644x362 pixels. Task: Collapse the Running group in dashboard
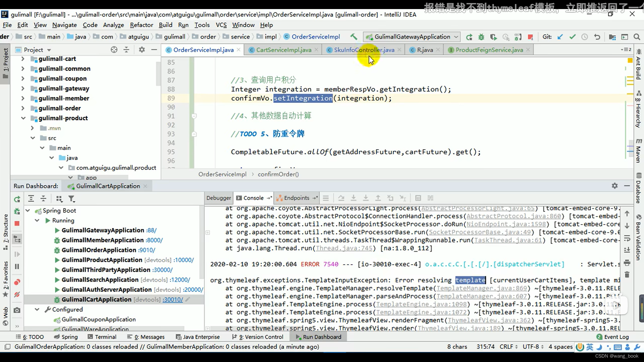tap(37, 220)
